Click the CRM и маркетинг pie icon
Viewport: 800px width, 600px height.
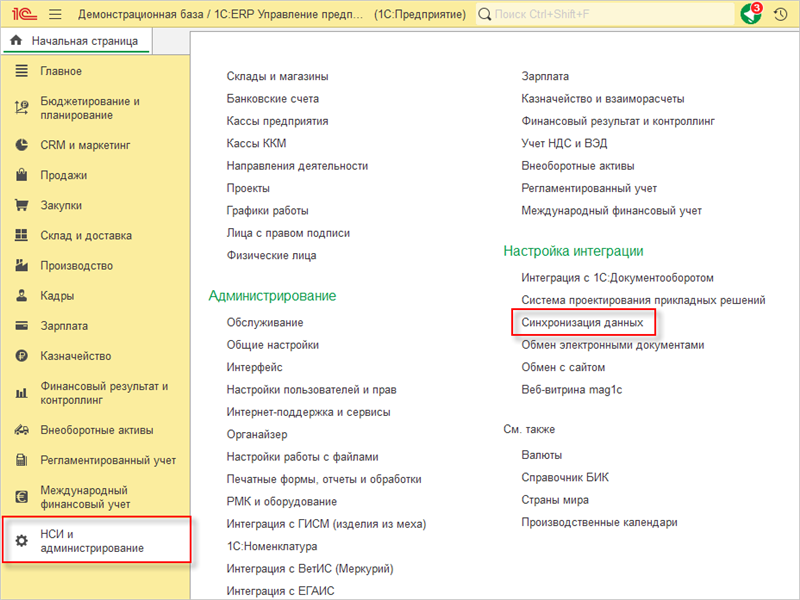point(21,145)
